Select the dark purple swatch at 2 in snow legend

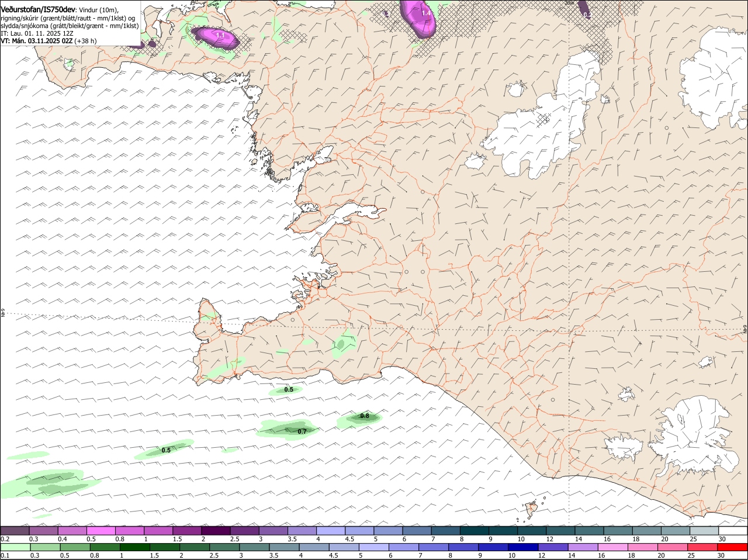coord(216,531)
